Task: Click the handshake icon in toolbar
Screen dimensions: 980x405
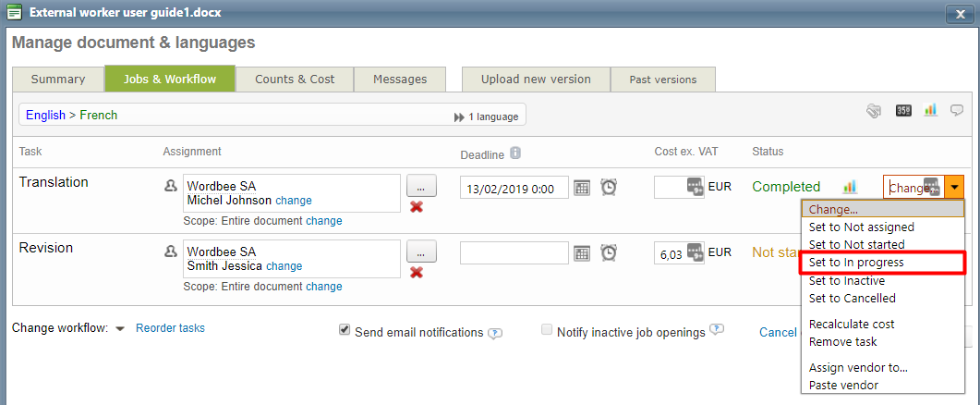Action: tap(874, 110)
